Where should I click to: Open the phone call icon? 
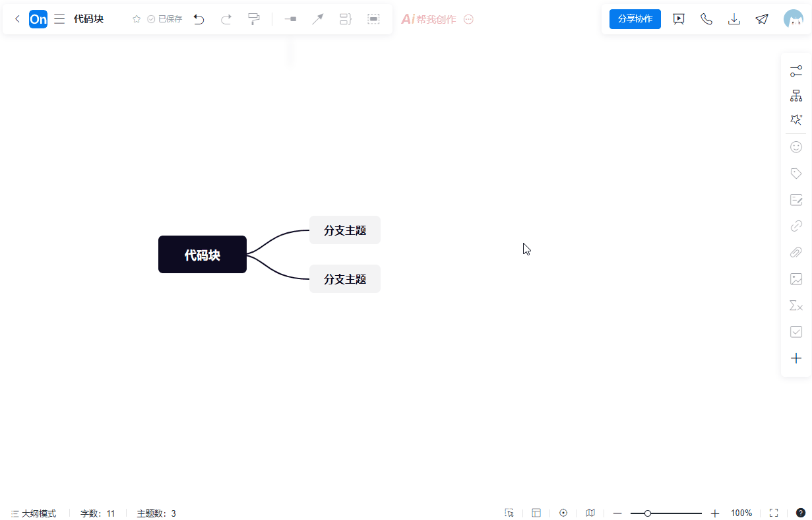[706, 19]
